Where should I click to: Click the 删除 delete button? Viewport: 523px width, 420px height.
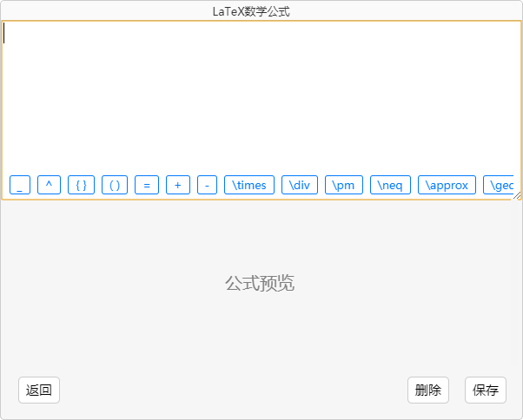pos(428,390)
